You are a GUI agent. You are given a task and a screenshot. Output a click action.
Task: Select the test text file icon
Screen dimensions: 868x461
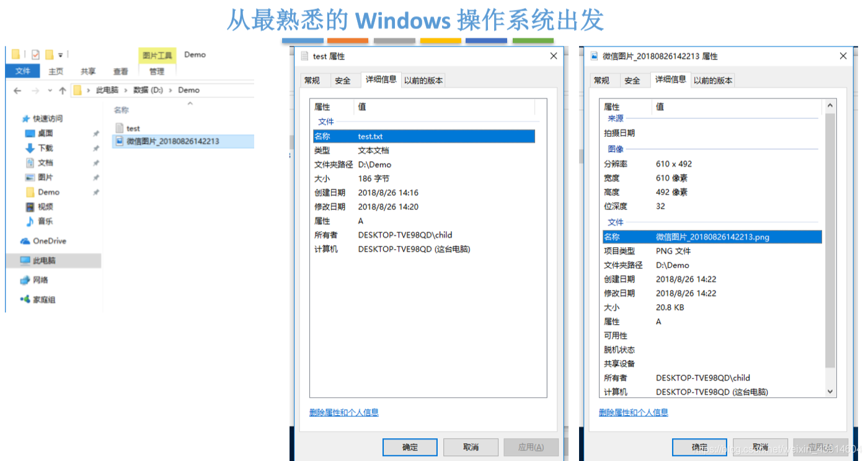(119, 128)
